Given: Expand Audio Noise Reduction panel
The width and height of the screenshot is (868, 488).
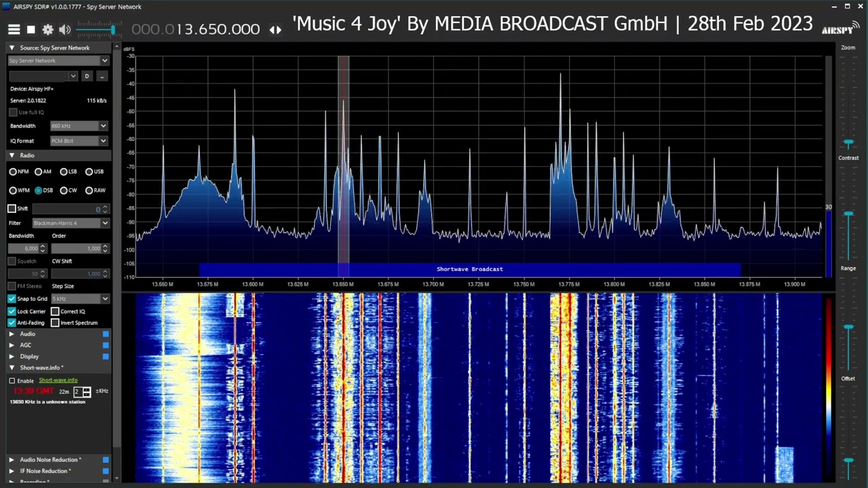Looking at the screenshot, I should pyautogui.click(x=12, y=460).
